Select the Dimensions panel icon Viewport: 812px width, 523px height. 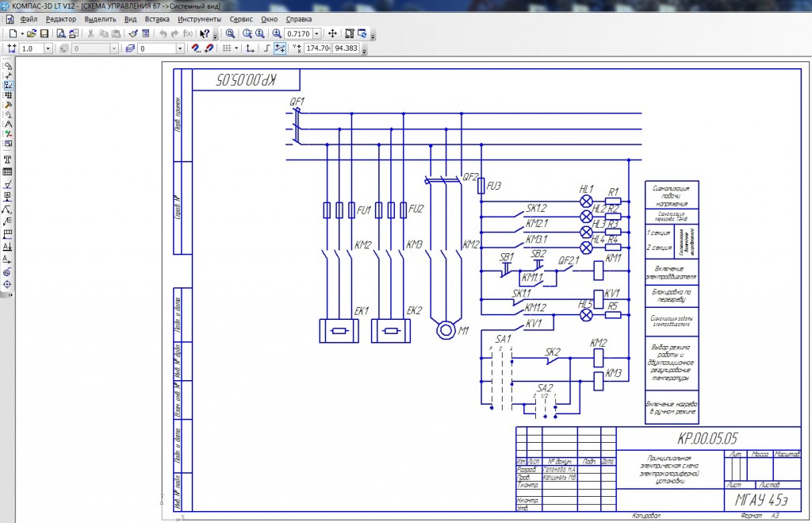tap(8, 75)
